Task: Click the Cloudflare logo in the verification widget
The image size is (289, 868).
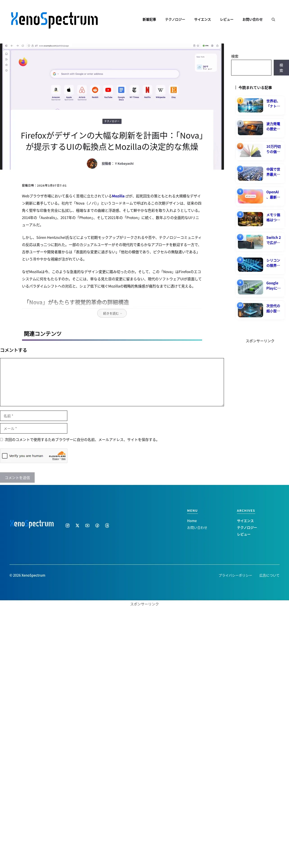Action: click(57, 454)
